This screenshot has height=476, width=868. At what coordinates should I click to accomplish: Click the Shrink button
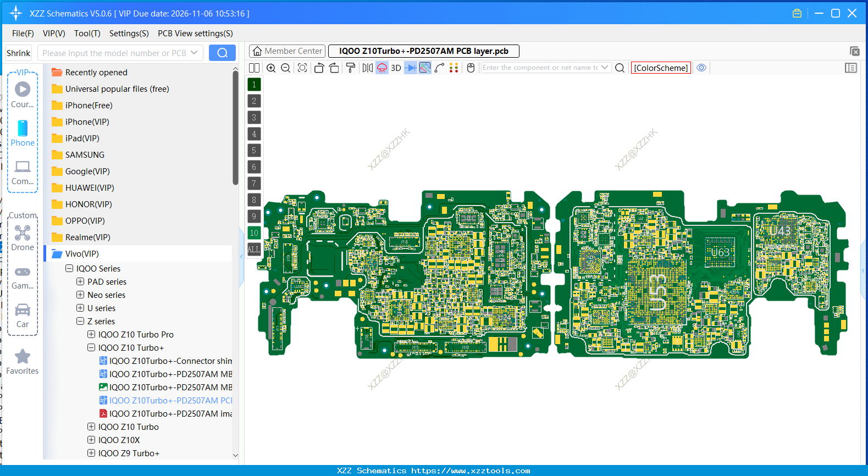click(19, 53)
